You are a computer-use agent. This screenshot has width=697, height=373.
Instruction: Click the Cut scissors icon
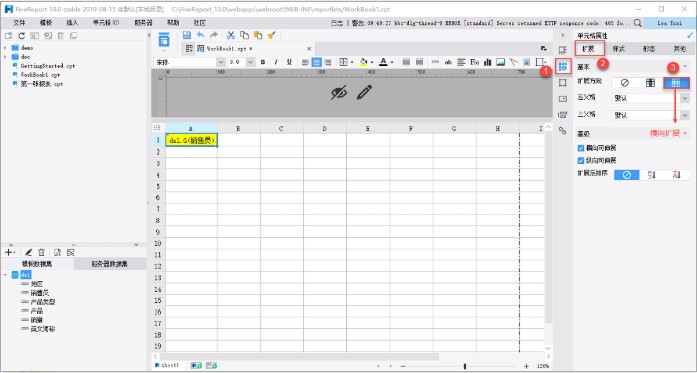tap(231, 35)
